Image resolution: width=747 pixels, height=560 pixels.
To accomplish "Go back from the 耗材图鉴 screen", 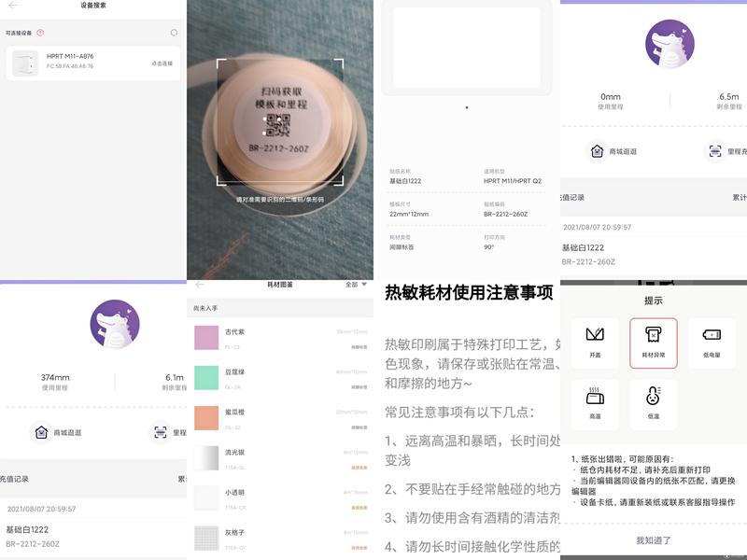I will tap(200, 285).
